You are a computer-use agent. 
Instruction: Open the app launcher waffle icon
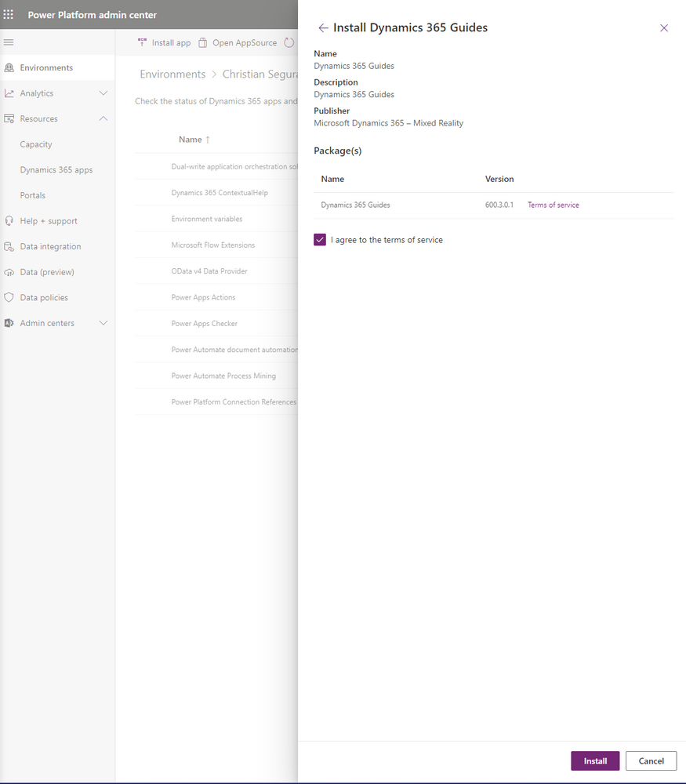[x=9, y=14]
